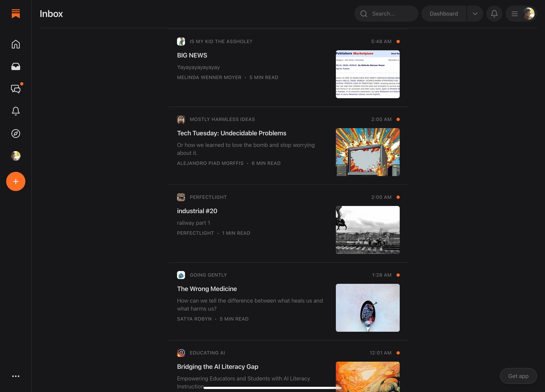
Task: Open the BIG NEWS post title
Action: [x=192, y=55]
